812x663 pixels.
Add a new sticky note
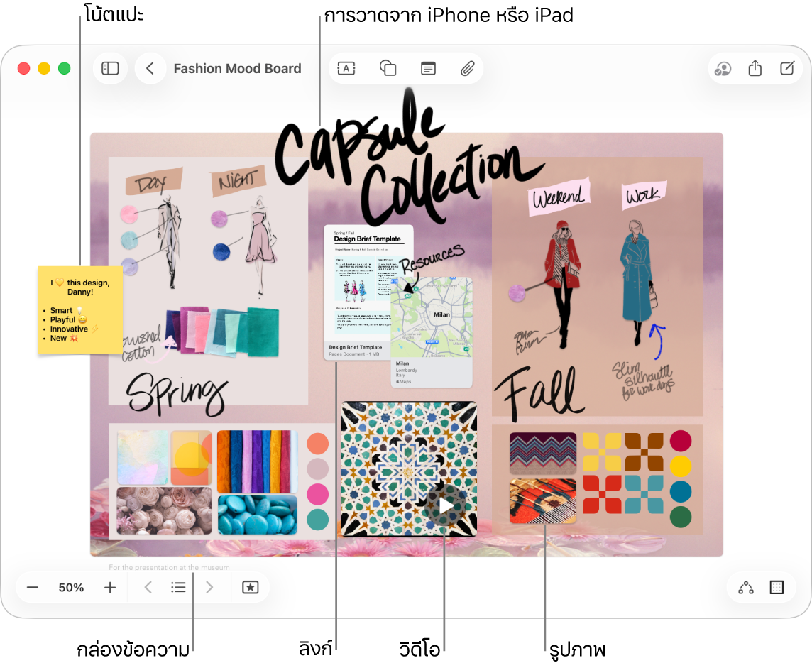pos(427,68)
